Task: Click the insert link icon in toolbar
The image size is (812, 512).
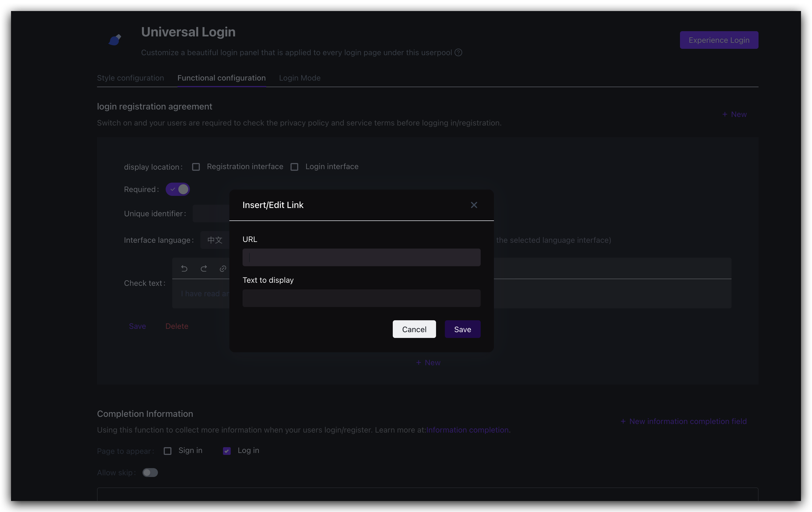Action: (x=223, y=269)
